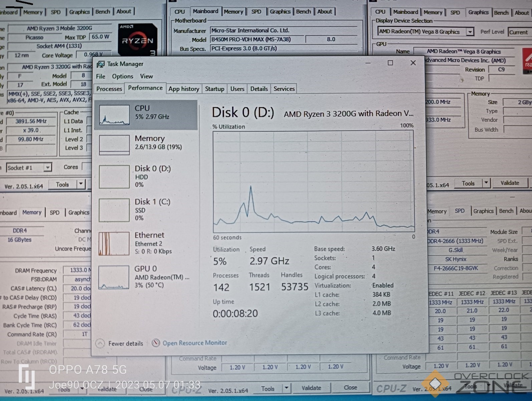Image resolution: width=532 pixels, height=401 pixels.
Task: Click the Open Resource Monitor gauge icon
Action: point(156,343)
